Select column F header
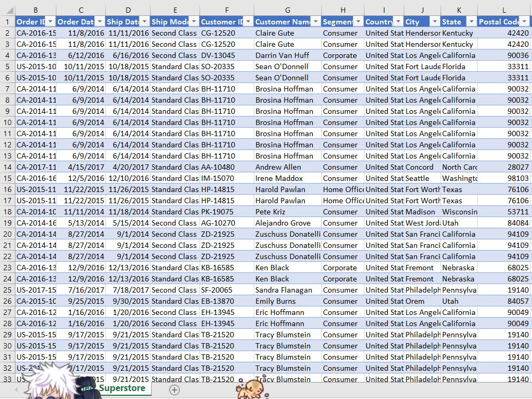 click(x=227, y=10)
